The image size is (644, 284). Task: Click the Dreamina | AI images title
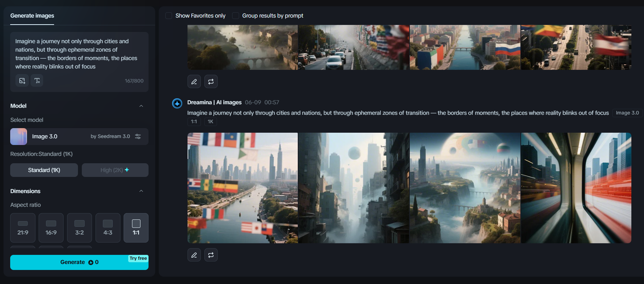pos(214,103)
